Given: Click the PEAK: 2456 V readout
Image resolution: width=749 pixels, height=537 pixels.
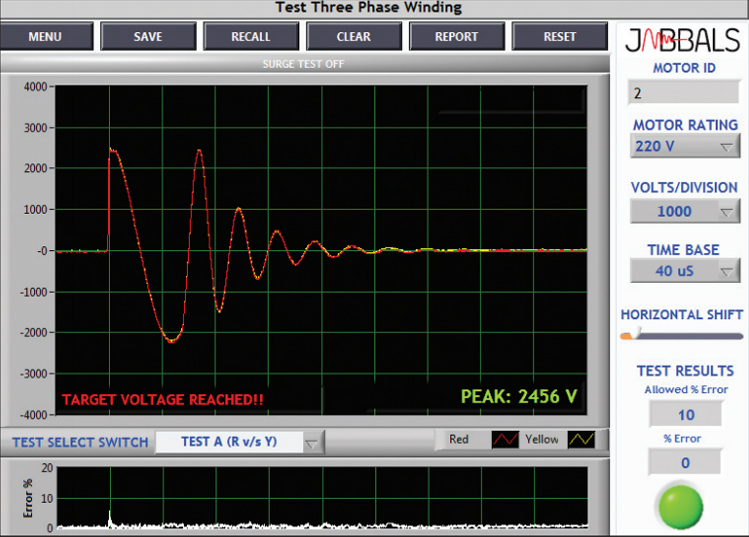Looking at the screenshot, I should (x=519, y=396).
